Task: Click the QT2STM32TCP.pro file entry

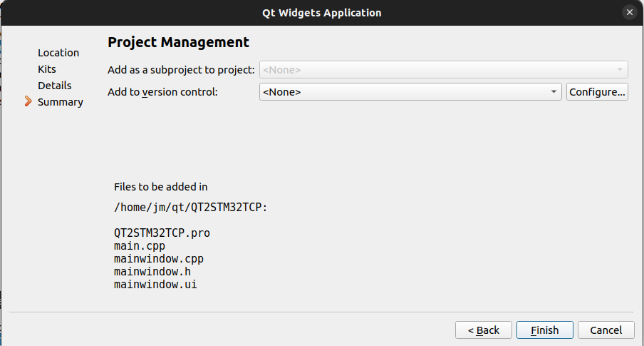Action: tap(162, 233)
